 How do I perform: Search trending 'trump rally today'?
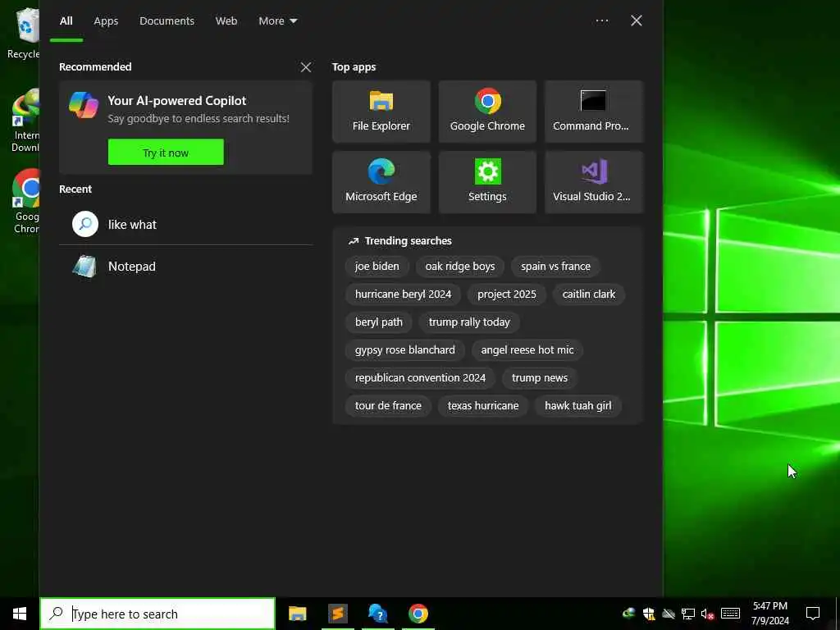click(x=469, y=322)
